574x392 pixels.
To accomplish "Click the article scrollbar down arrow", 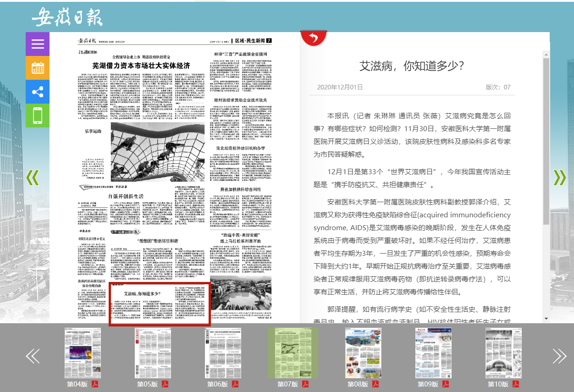I will pos(546,318).
